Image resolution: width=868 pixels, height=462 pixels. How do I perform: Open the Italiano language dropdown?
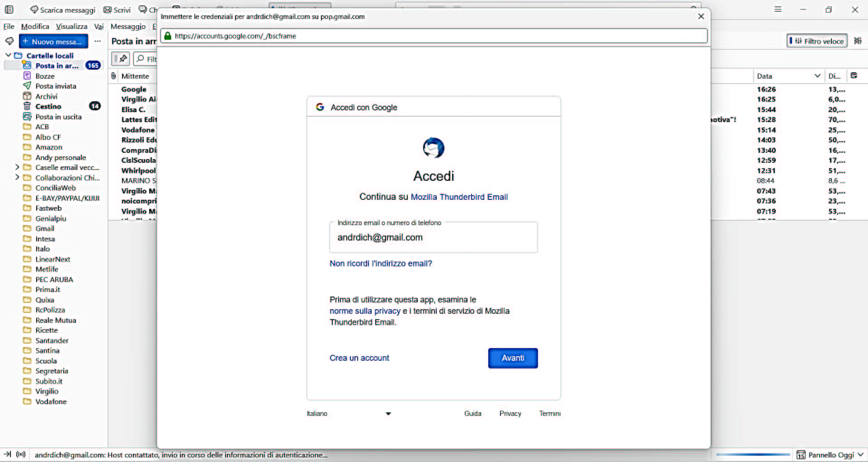[349, 414]
